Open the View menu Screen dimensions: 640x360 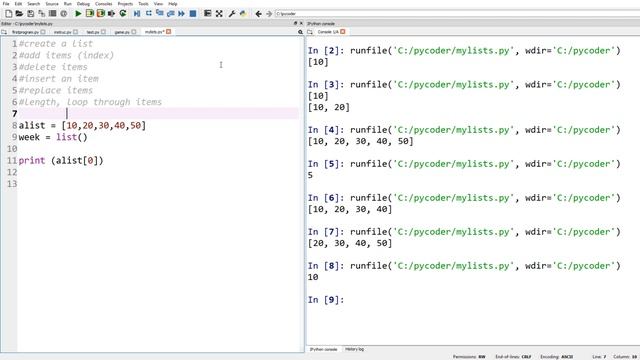(158, 4)
